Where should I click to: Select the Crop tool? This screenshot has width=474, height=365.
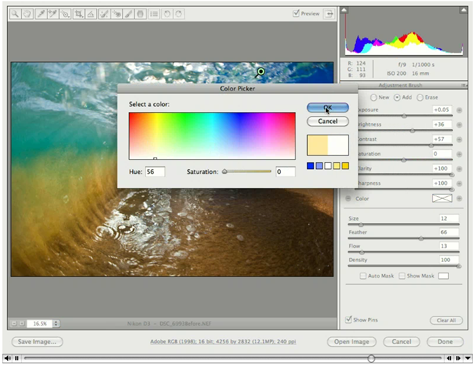coord(79,14)
